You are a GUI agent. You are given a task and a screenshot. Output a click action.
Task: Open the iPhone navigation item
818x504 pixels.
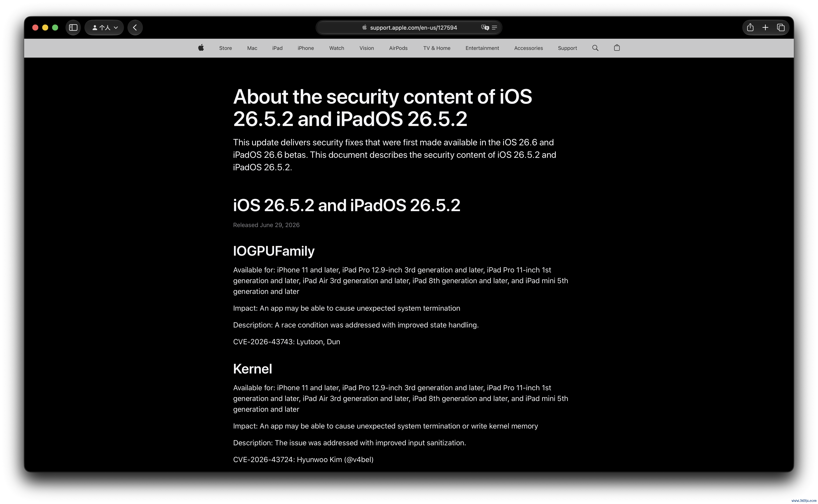coord(306,48)
